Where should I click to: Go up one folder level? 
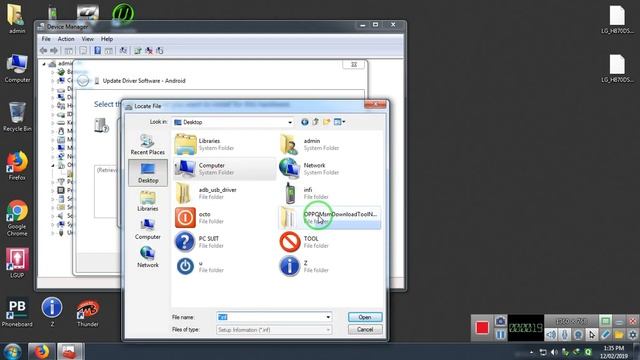click(316, 122)
